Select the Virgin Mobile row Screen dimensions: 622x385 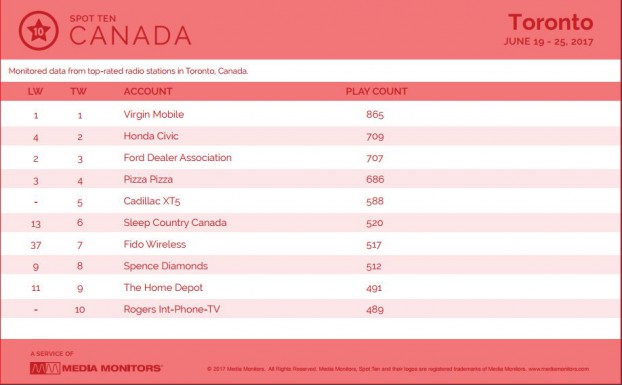click(311, 115)
